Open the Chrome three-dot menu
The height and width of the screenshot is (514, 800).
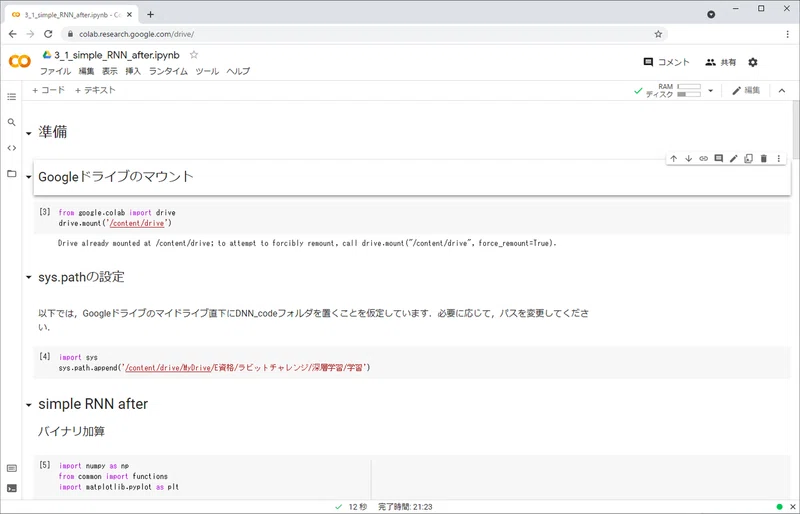[787, 34]
